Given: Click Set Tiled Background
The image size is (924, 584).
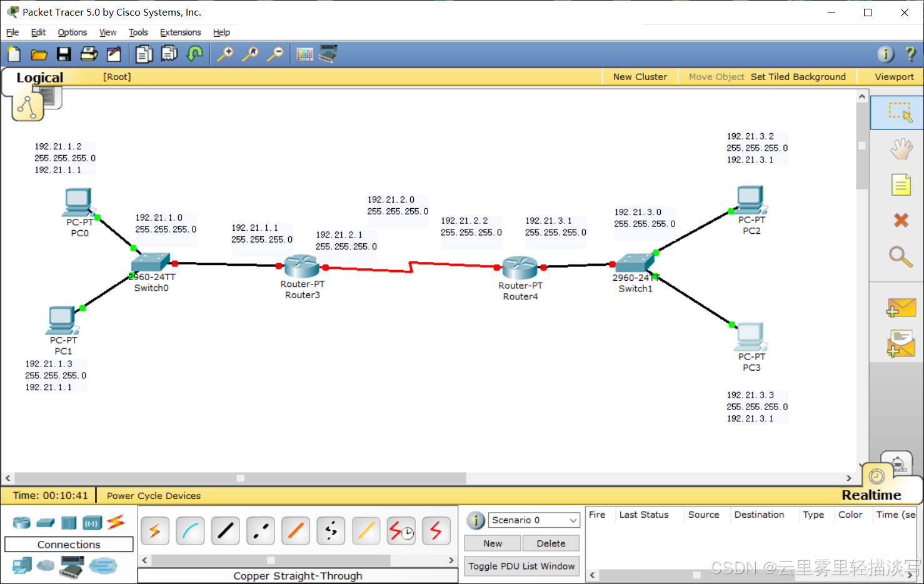Looking at the screenshot, I should tap(798, 77).
